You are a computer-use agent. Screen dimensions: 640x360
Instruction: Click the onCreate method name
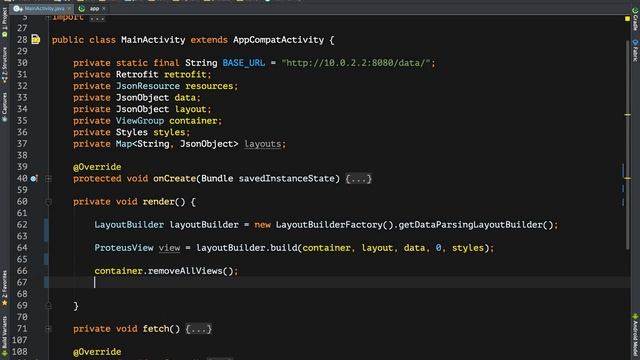coord(174,178)
